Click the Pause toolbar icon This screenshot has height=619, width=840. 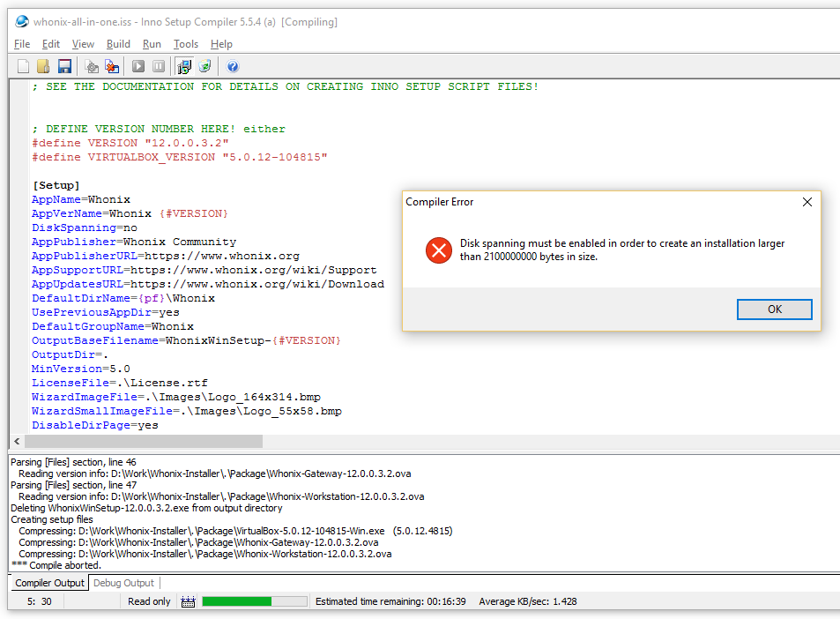159,66
